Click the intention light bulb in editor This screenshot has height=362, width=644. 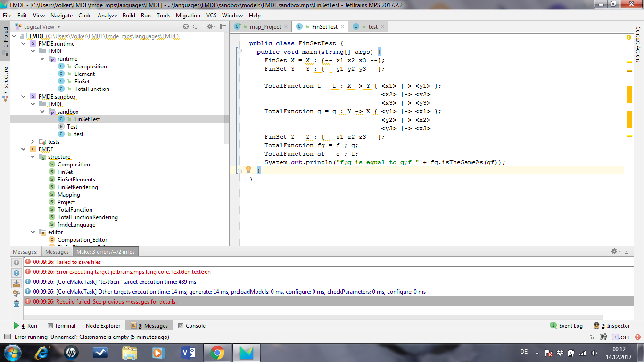click(248, 170)
